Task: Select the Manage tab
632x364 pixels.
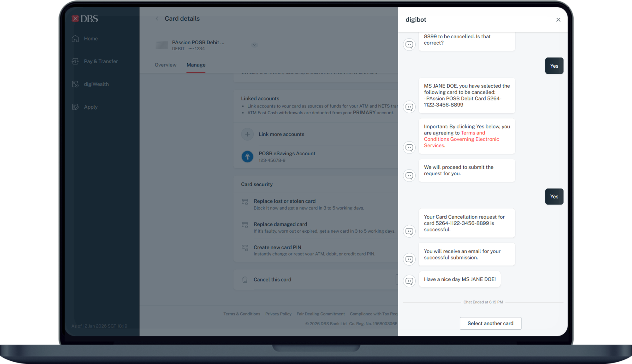Action: (x=196, y=65)
